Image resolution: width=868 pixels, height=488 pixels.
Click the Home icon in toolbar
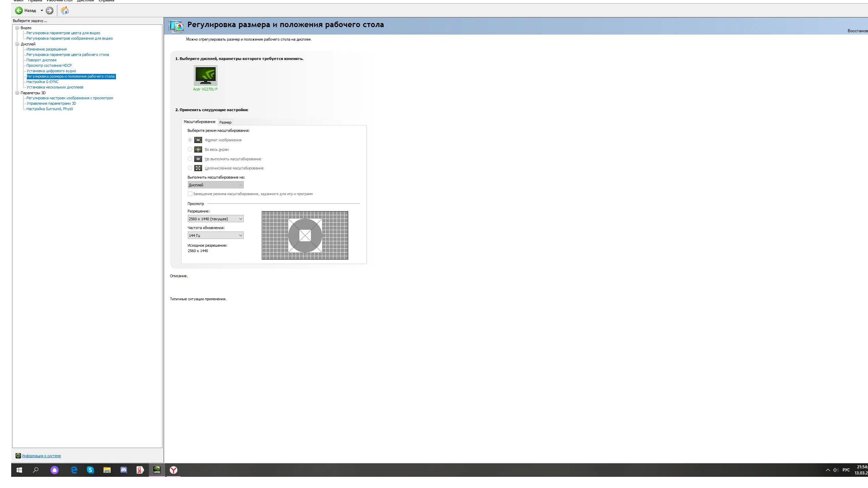pos(65,11)
